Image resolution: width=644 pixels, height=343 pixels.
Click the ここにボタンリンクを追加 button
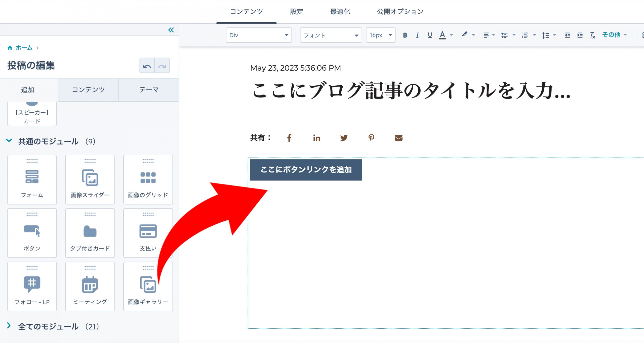coord(306,170)
